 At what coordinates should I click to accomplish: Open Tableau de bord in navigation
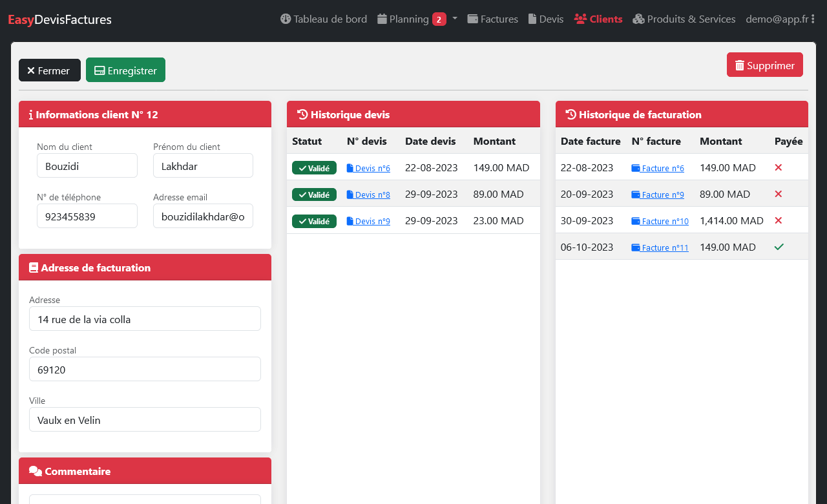(x=324, y=19)
